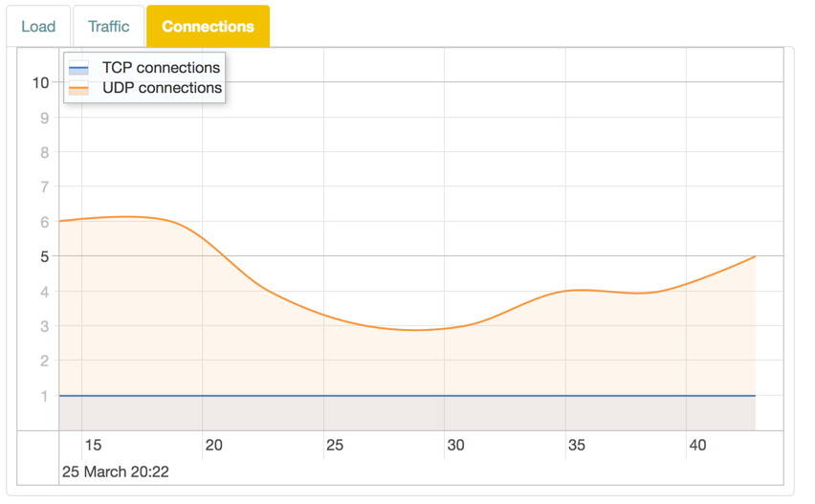Toggle the TCP connections legend label
This screenshot has width=815, height=504.
pos(161,68)
